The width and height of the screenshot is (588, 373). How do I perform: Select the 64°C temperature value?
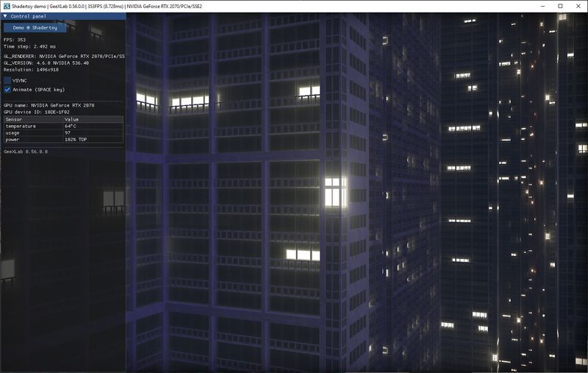point(71,126)
